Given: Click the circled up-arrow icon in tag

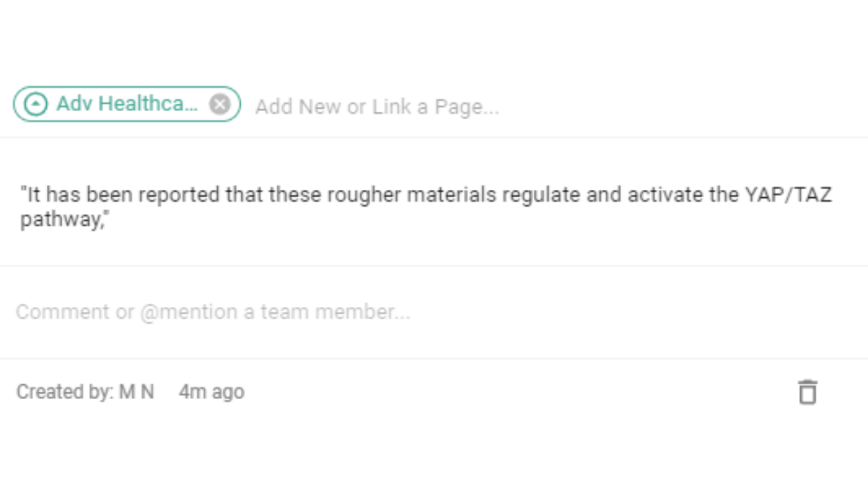Looking at the screenshot, I should (x=35, y=104).
